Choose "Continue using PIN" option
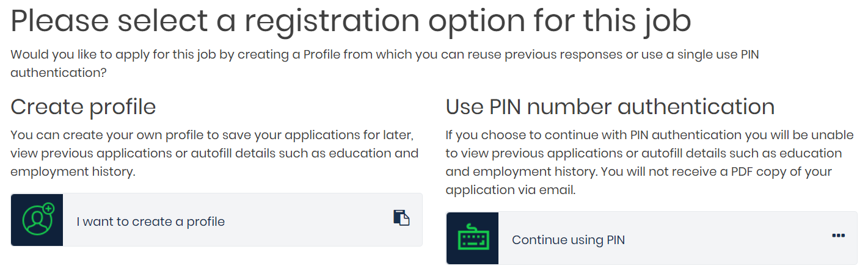The height and width of the screenshot is (274, 868). pyautogui.click(x=568, y=240)
